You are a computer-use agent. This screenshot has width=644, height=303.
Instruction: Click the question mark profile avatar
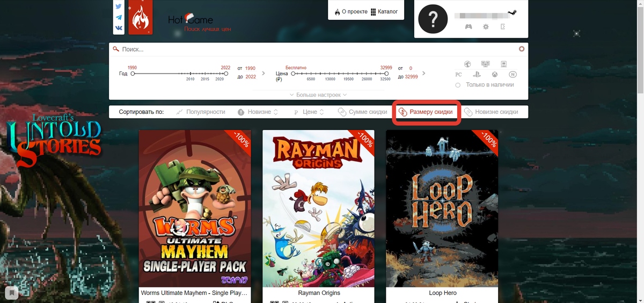[x=433, y=19]
